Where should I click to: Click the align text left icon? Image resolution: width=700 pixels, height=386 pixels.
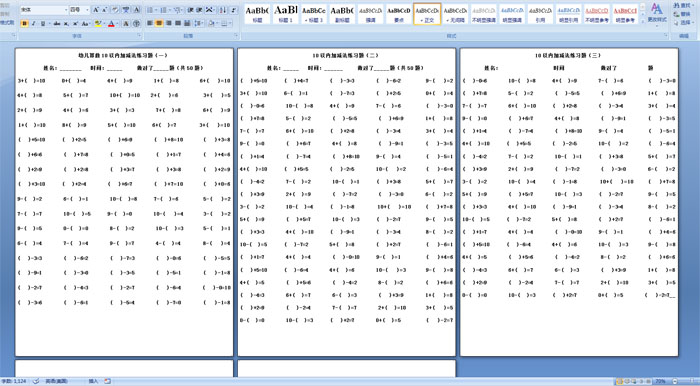pos(150,23)
